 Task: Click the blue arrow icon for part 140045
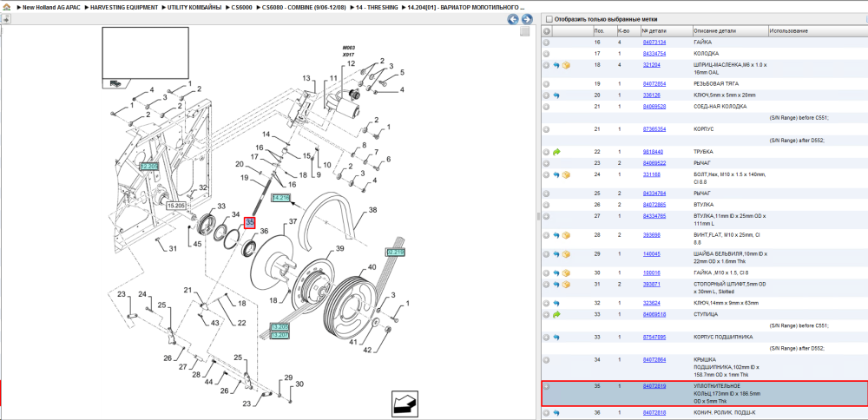point(556,254)
